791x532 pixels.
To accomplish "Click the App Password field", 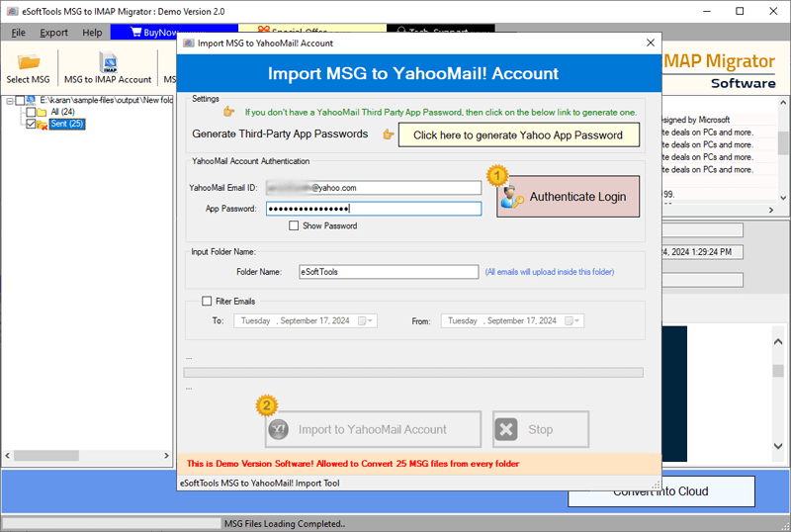I will [x=374, y=209].
